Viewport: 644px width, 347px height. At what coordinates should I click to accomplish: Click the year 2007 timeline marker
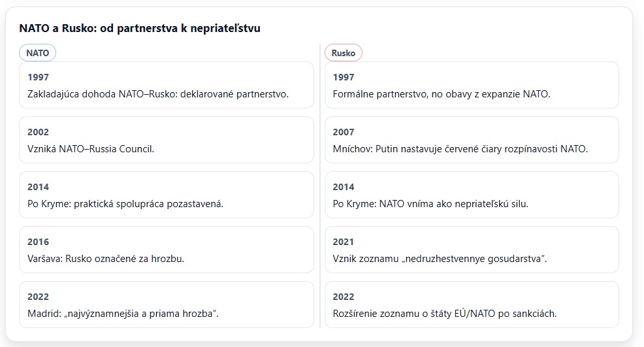point(344,132)
